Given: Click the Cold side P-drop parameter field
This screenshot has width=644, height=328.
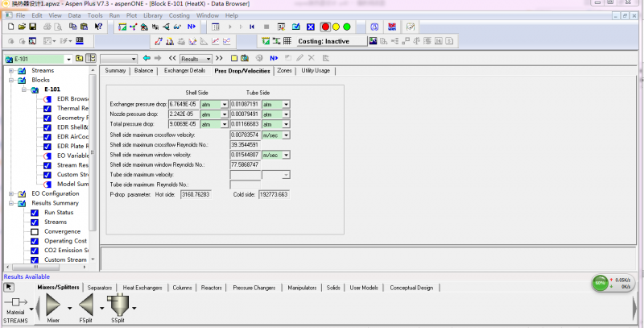Looking at the screenshot, I should (x=275, y=194).
